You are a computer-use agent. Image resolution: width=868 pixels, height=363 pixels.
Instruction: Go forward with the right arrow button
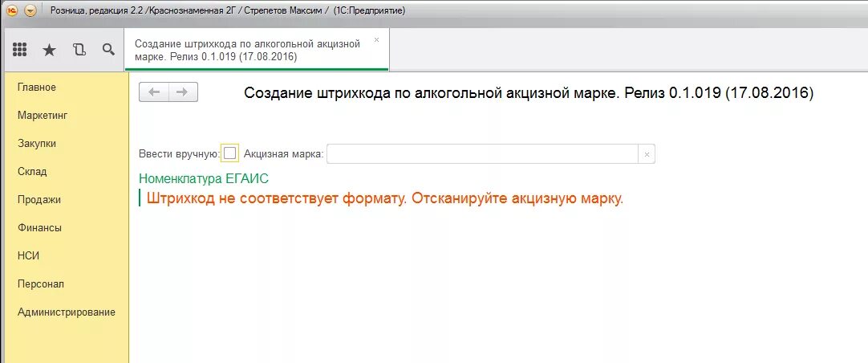[183, 92]
